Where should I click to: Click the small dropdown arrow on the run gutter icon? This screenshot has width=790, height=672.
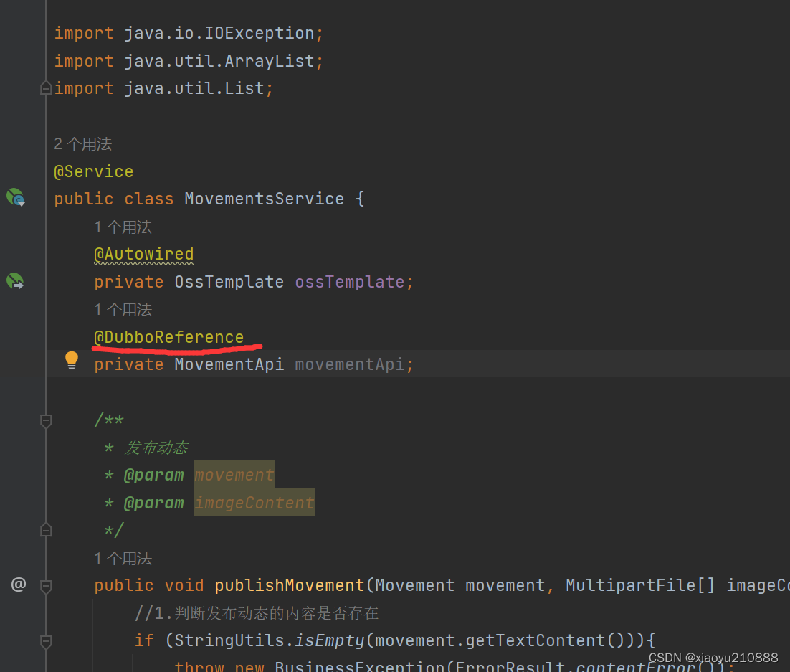tap(20, 203)
